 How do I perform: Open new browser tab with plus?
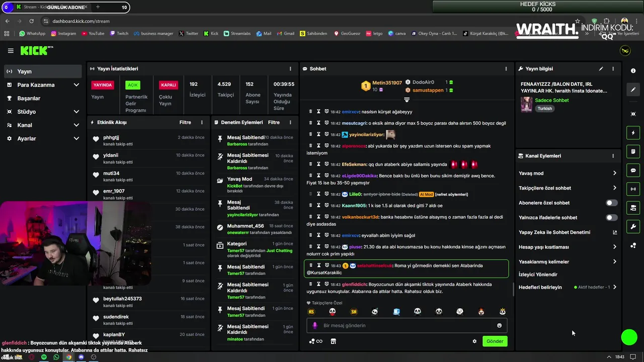tap(98, 7)
